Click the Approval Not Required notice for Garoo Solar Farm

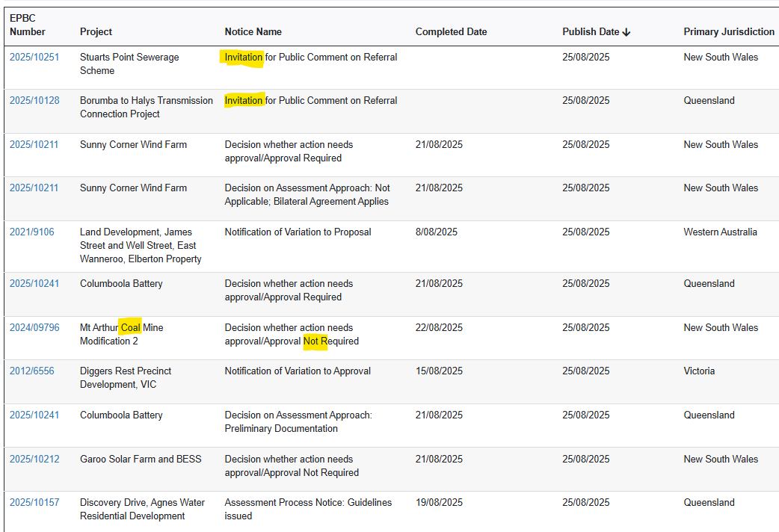pos(292,466)
